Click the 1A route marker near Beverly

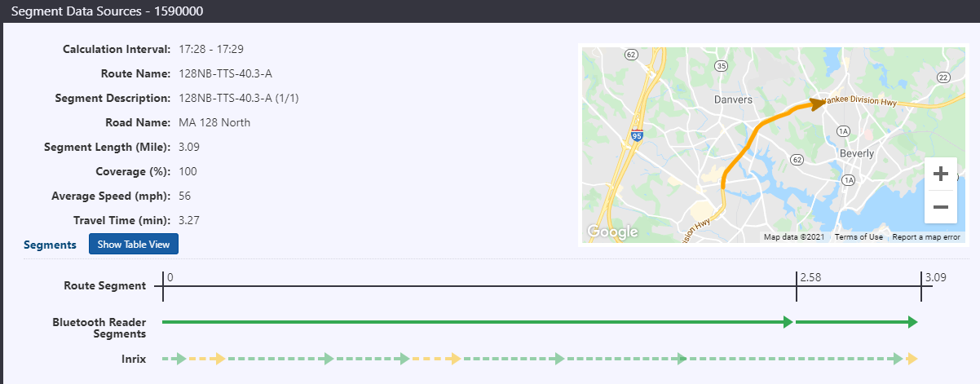pos(844,130)
